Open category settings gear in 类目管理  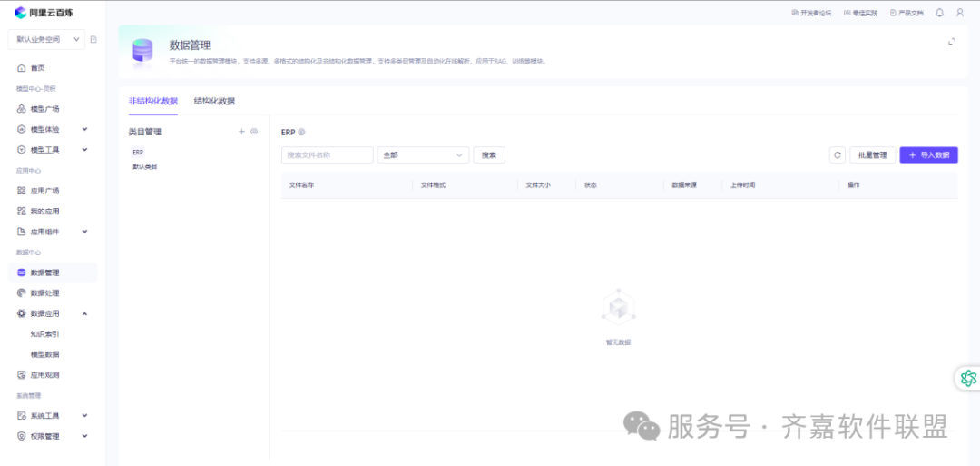(x=254, y=132)
